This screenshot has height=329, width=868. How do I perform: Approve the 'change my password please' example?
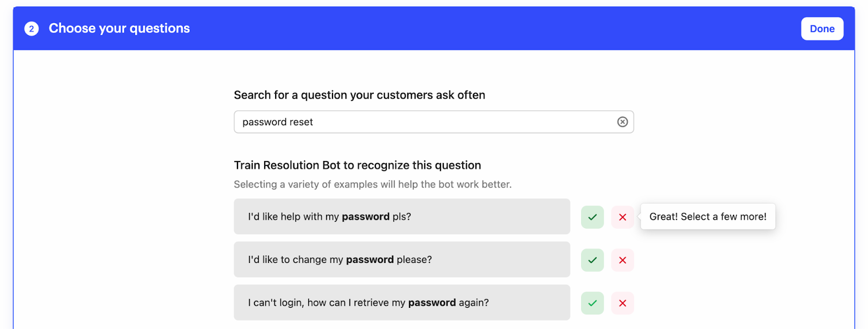(x=592, y=260)
